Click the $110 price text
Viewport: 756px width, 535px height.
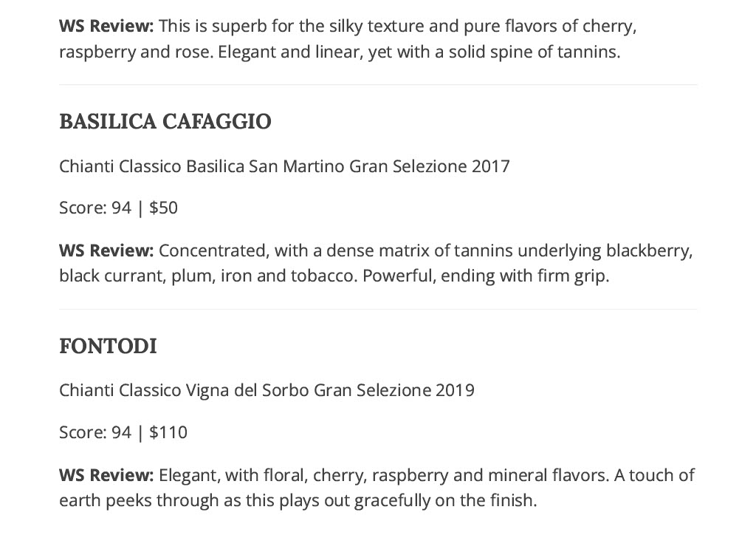click(x=168, y=432)
